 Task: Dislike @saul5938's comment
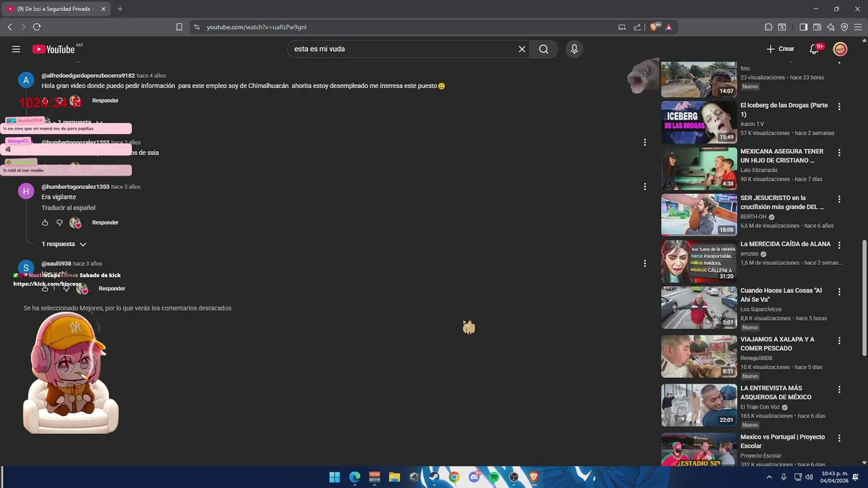pos(66,289)
